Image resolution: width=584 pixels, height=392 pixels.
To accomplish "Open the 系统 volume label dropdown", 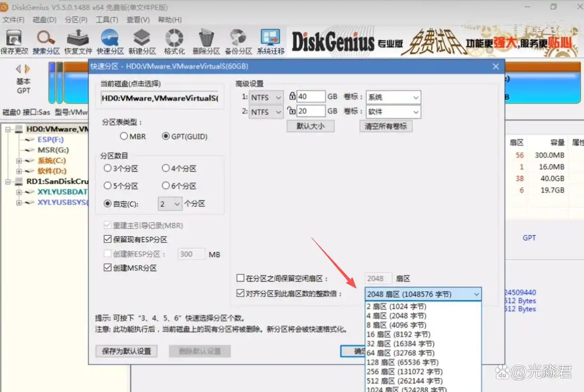I will tap(393, 97).
